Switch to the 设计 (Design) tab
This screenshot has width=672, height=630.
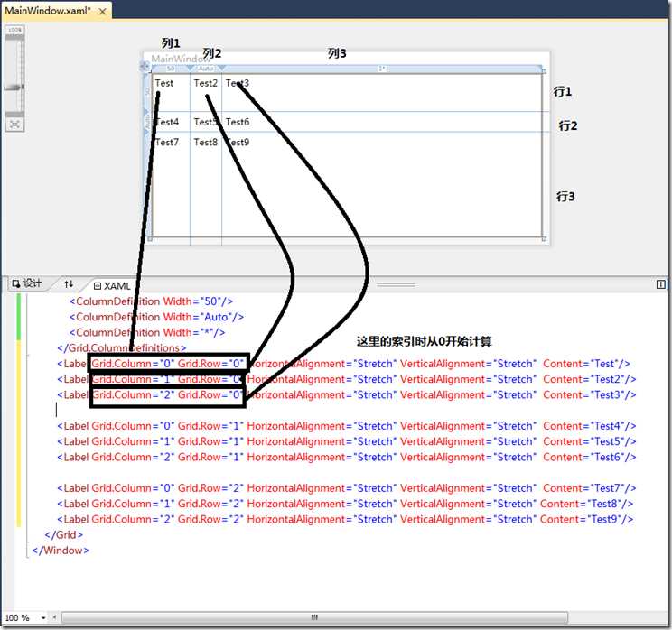pyautogui.click(x=26, y=283)
